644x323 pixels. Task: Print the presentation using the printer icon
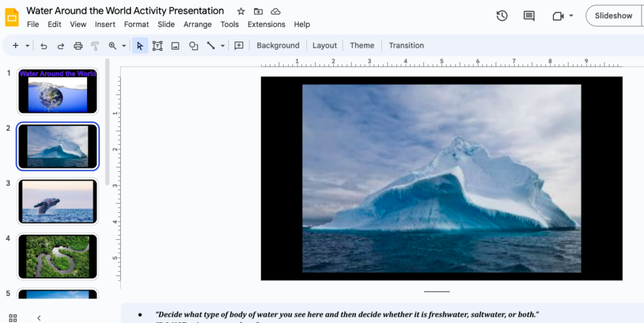click(78, 45)
